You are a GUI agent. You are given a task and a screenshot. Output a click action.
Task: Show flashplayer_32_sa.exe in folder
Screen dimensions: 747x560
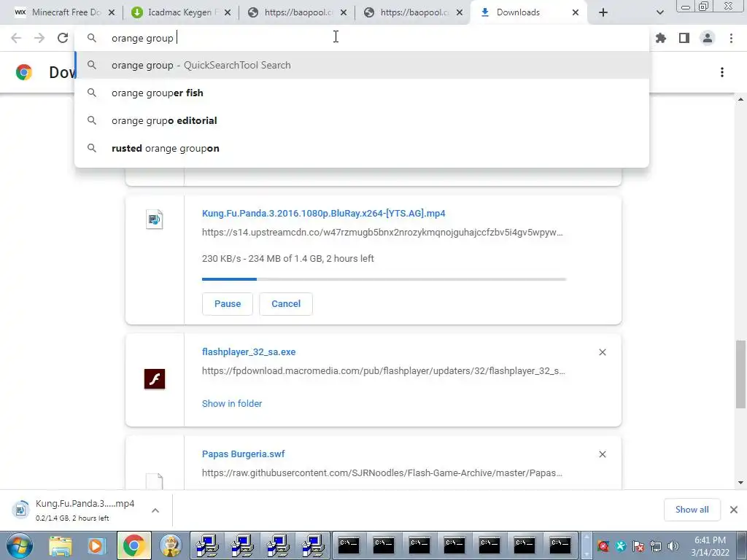click(232, 403)
